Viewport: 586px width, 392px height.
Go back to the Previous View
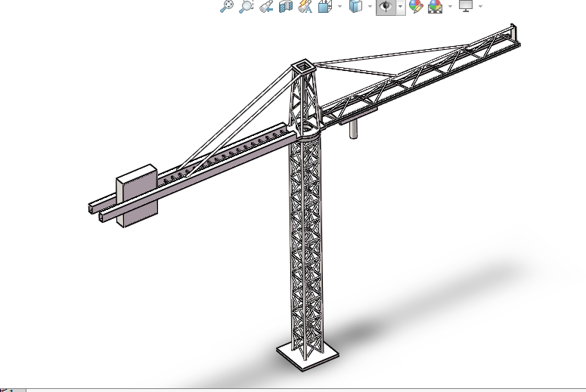pyautogui.click(x=266, y=6)
